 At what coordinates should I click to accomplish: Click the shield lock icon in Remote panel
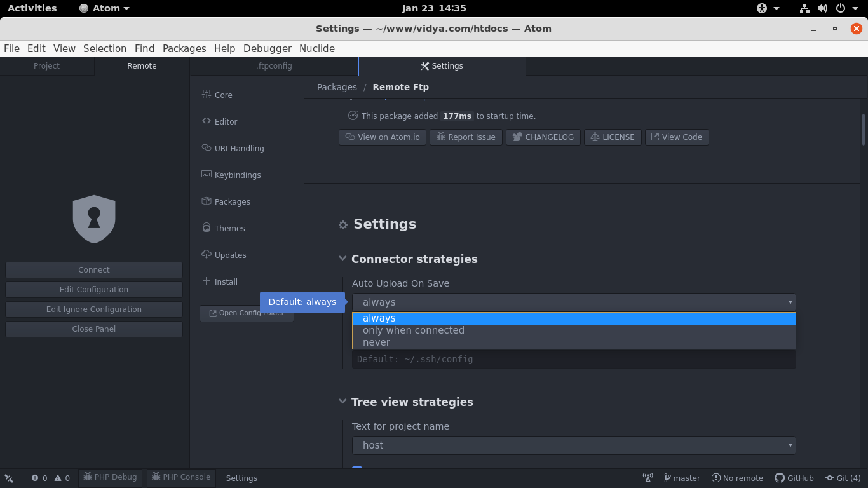[94, 219]
